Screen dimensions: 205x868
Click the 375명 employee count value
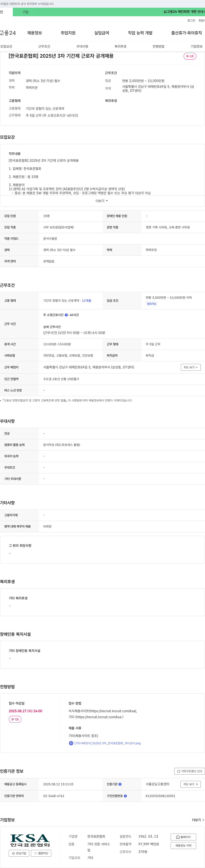143,852
